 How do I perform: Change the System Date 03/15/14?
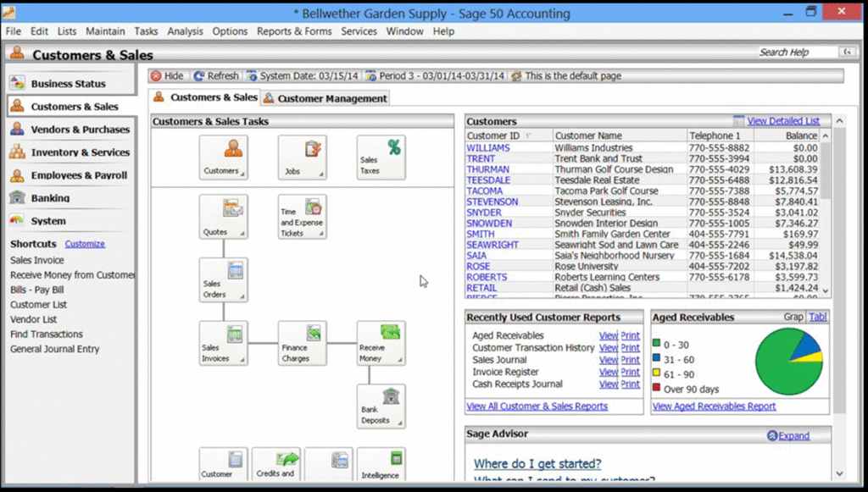(x=303, y=75)
